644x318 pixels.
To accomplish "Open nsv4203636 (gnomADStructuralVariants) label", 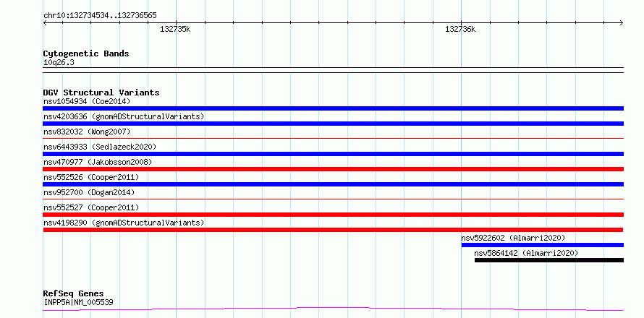I will pyautogui.click(x=124, y=116).
